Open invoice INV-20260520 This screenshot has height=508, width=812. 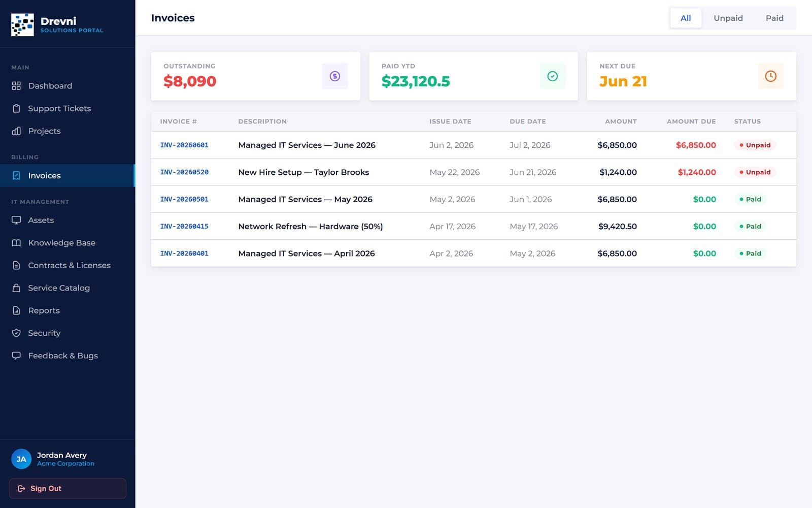coord(184,172)
